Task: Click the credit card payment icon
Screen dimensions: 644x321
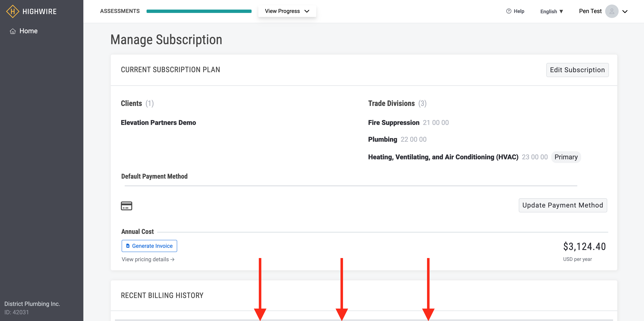Action: pos(127,206)
